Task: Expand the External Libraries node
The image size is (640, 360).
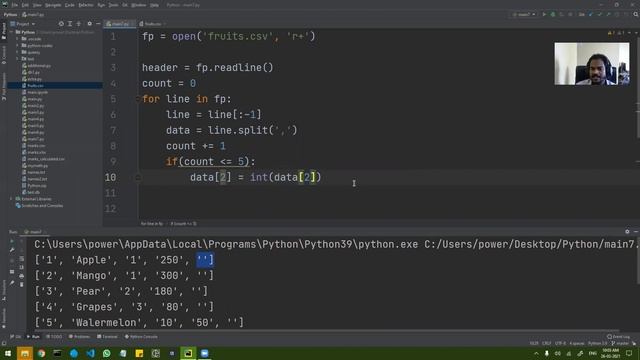Action: pyautogui.click(x=12, y=199)
